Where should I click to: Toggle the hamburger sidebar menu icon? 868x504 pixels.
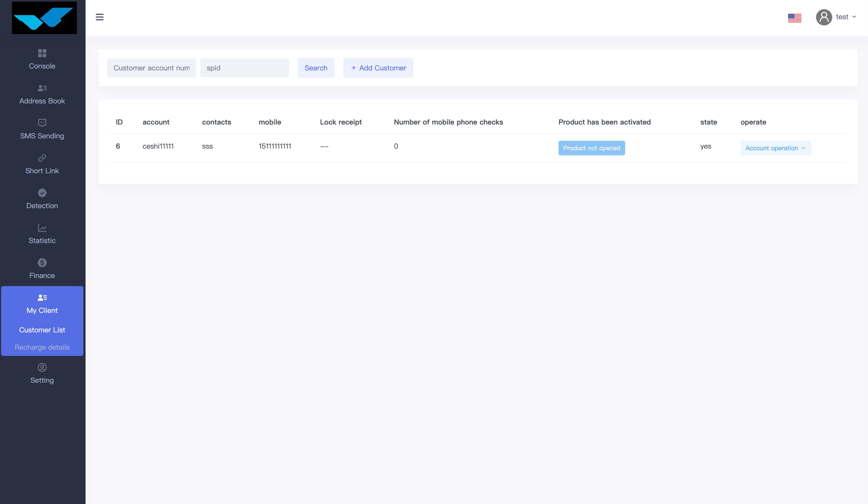coord(100,17)
